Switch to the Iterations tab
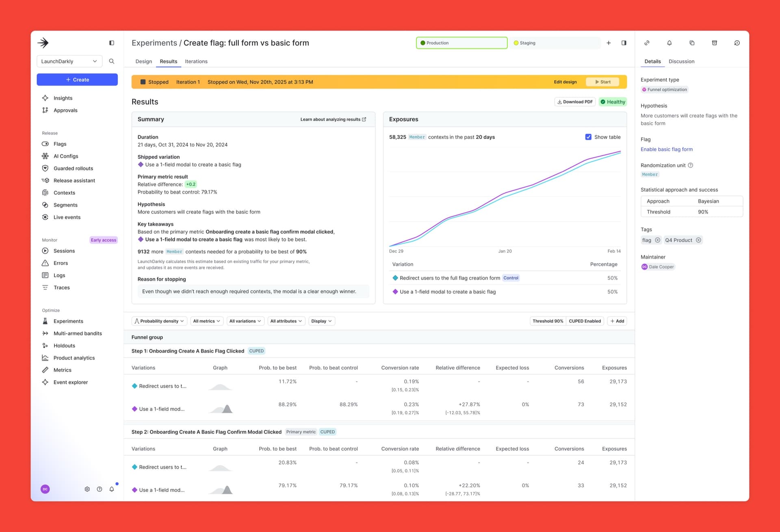 tap(196, 61)
